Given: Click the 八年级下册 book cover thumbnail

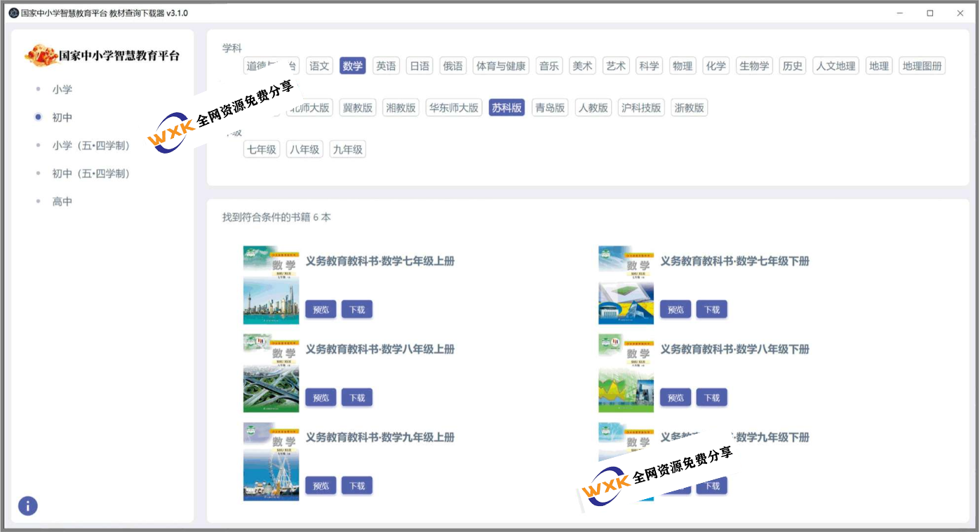Looking at the screenshot, I should [626, 373].
